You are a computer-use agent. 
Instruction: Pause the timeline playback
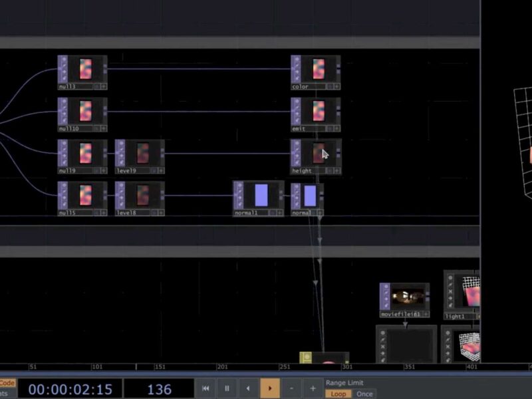(227, 388)
